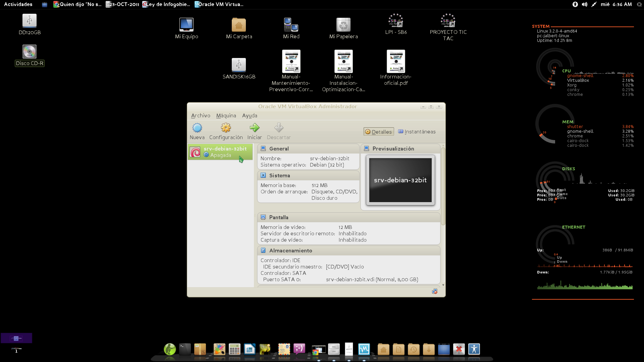
Task: Switch to Instantáneas view
Action: (x=417, y=132)
